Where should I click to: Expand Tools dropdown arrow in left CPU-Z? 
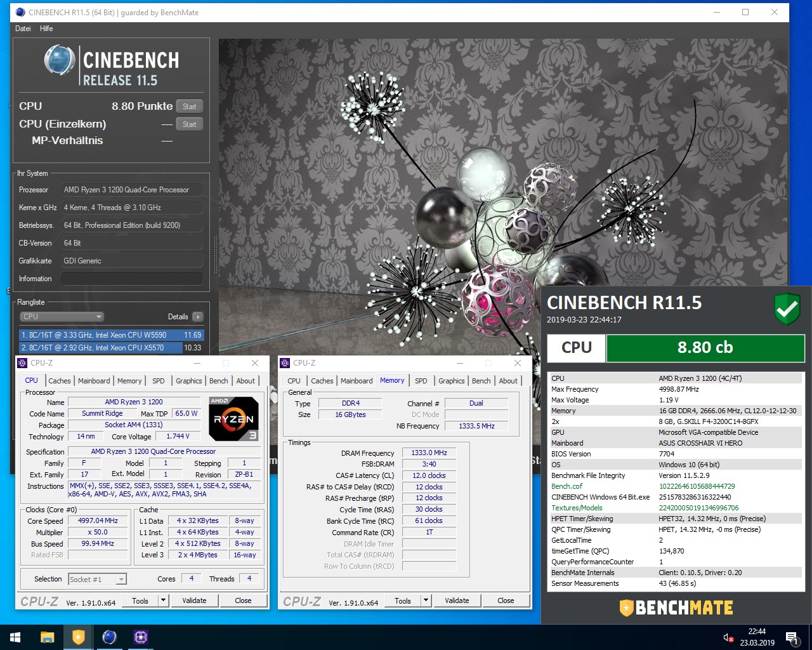click(163, 600)
